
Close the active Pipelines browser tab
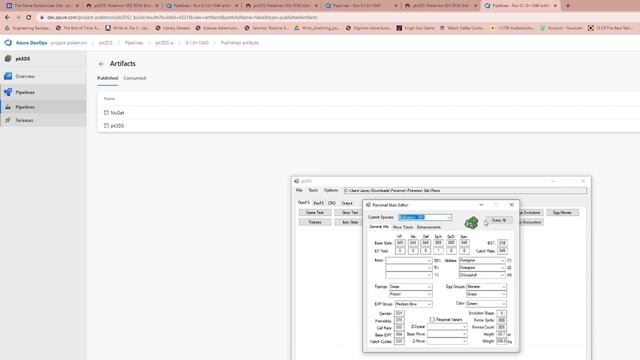[x=555, y=6]
